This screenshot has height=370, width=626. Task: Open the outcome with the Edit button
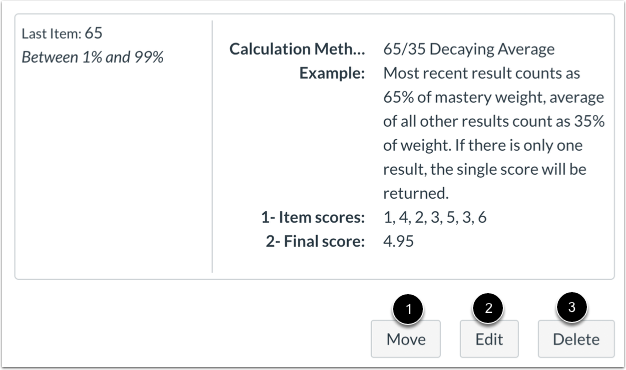pos(489,339)
